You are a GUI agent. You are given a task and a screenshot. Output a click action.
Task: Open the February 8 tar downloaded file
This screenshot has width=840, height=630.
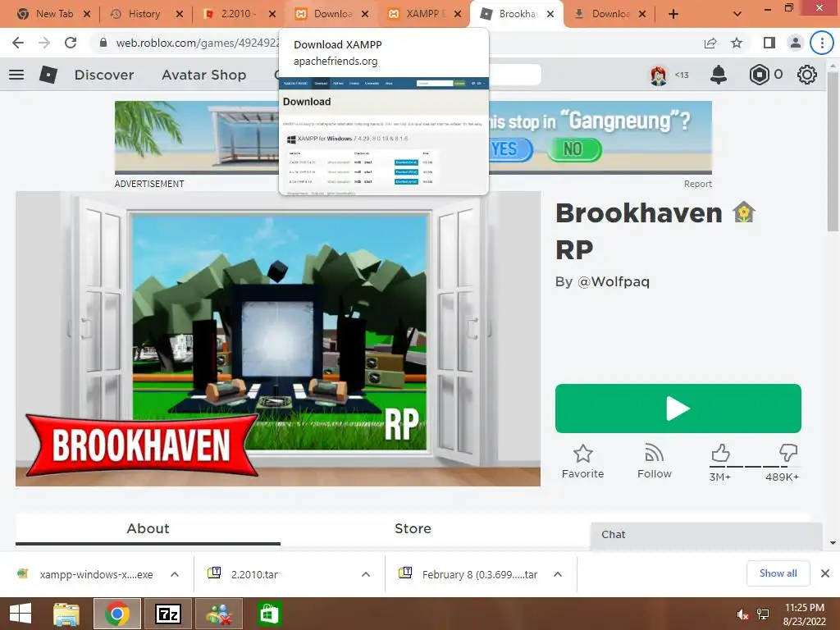(x=468, y=574)
